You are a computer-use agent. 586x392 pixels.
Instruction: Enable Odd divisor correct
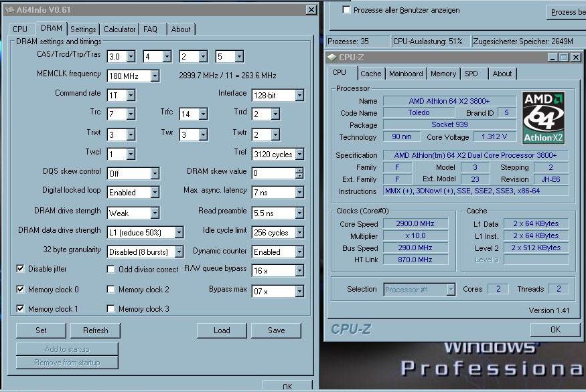click(x=111, y=269)
